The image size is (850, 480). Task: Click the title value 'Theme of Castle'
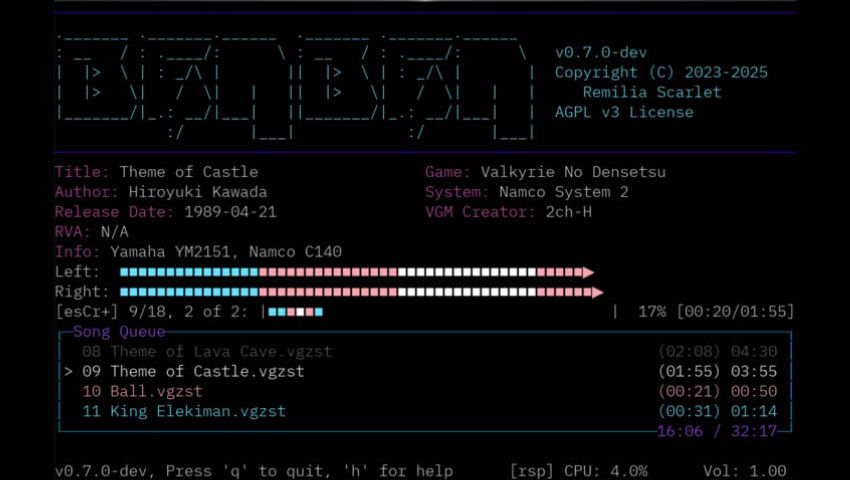(189, 172)
